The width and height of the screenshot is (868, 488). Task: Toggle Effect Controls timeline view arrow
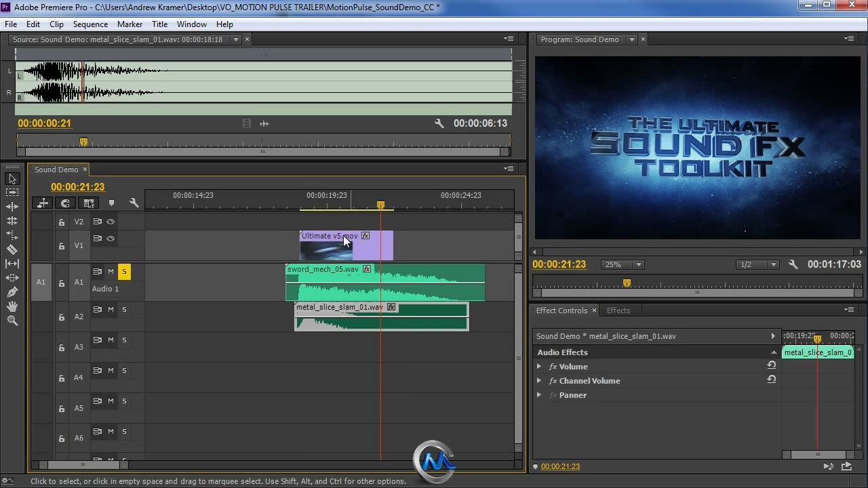[773, 336]
